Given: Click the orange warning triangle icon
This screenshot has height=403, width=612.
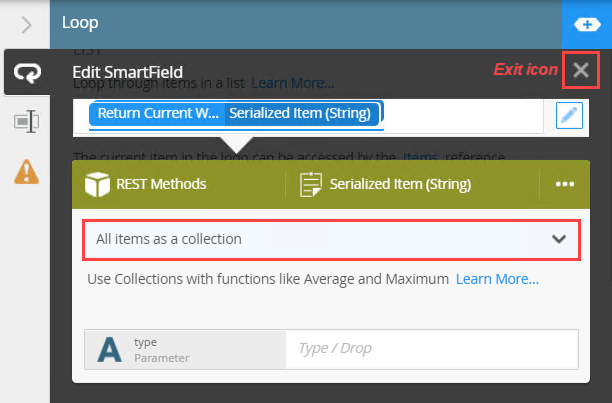Looking at the screenshot, I should pos(25,172).
